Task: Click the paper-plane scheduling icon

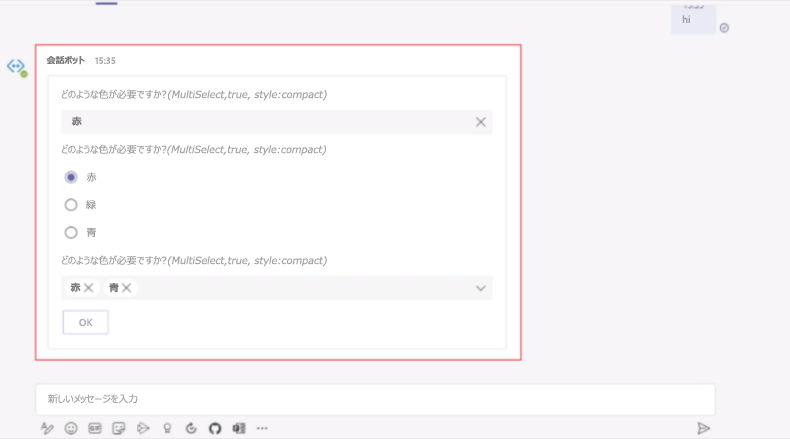Action: pos(143,428)
